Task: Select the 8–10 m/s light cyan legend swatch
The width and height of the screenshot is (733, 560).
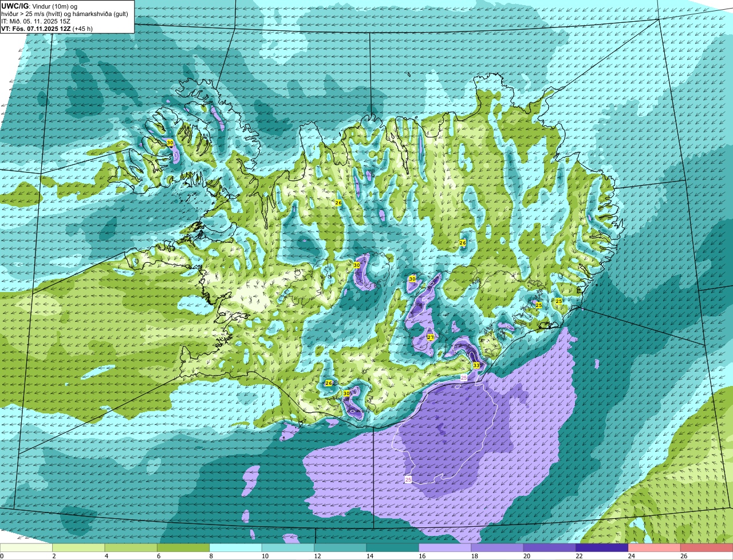Action: tap(236, 548)
